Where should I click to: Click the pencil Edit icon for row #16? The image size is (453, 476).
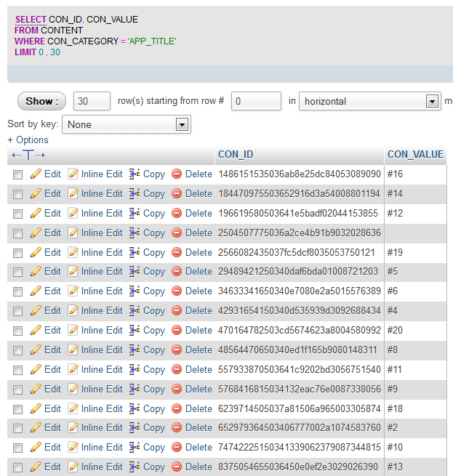(x=36, y=174)
